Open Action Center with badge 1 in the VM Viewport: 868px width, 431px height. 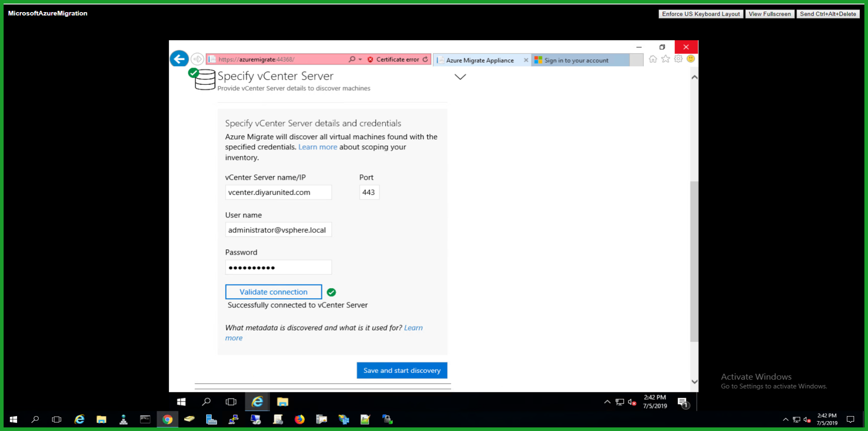coord(683,402)
